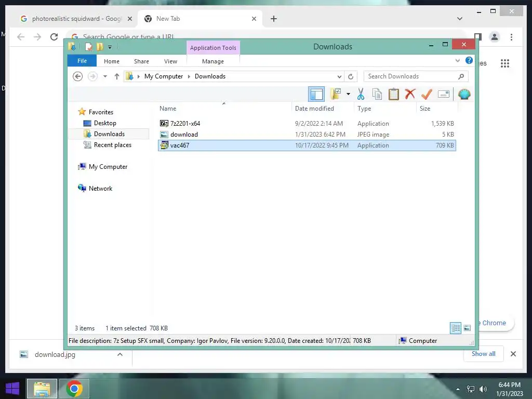The height and width of the screenshot is (399, 532).
Task: Click the orange checkmark Properties icon
Action: tap(427, 94)
